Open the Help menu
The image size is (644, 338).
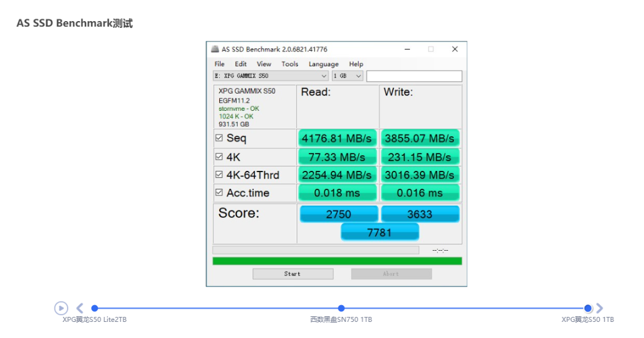[x=356, y=64]
